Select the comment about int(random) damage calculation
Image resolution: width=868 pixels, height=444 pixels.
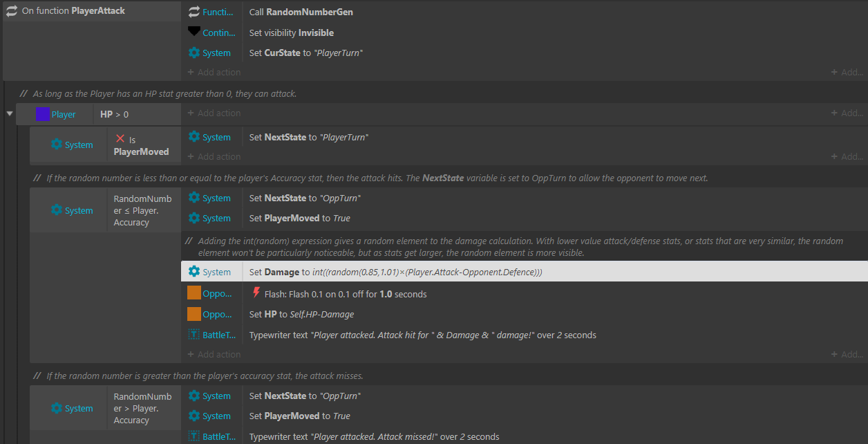click(518, 247)
